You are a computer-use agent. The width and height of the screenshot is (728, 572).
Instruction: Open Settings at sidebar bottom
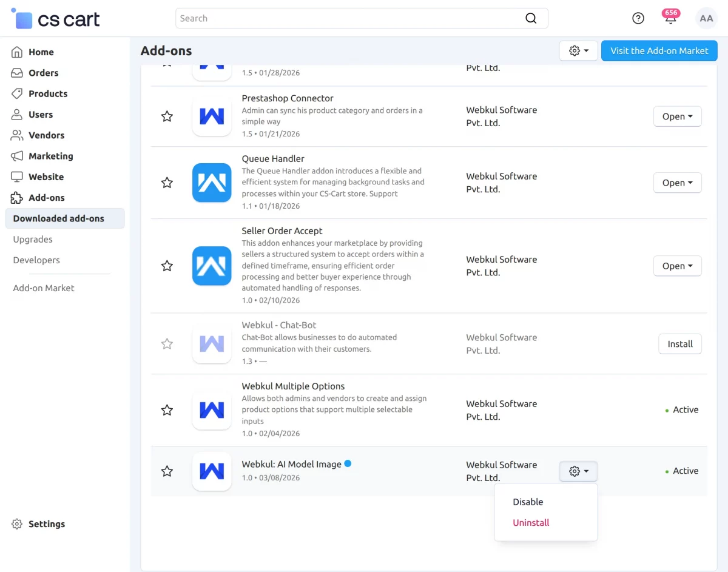[47, 524]
